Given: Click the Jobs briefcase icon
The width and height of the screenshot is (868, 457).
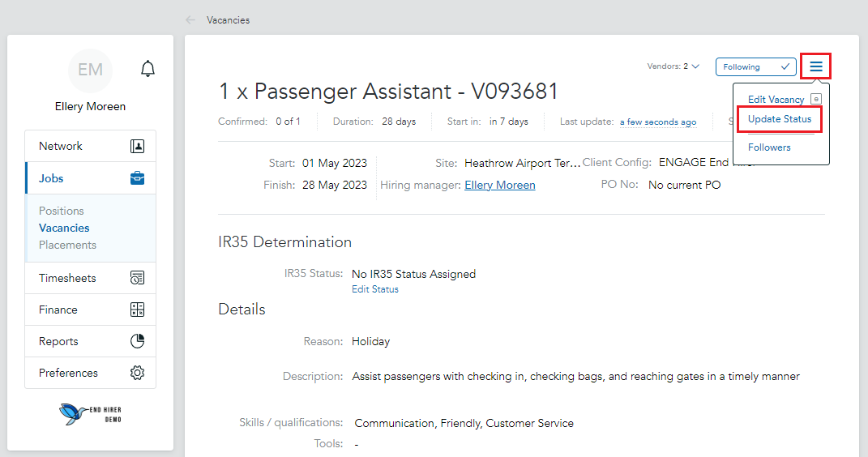Looking at the screenshot, I should 137,178.
